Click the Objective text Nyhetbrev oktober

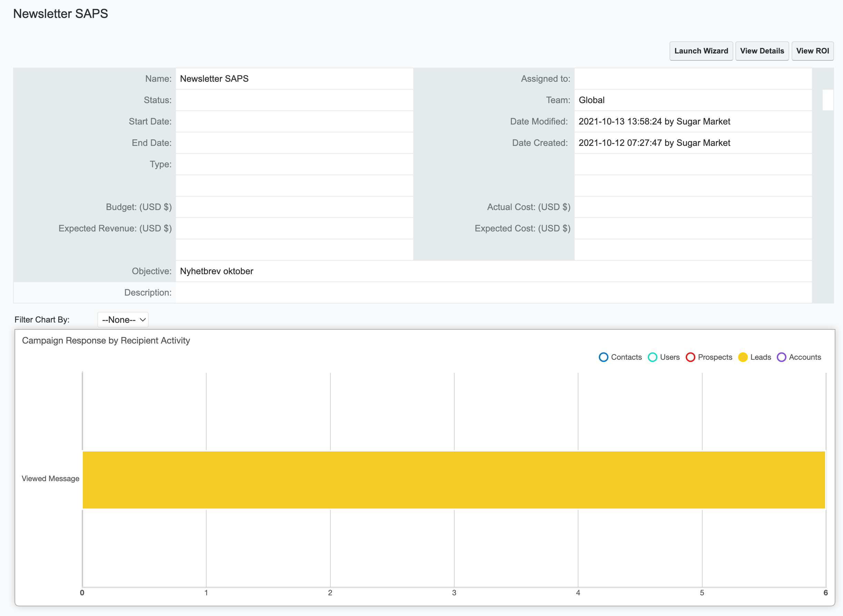point(216,271)
